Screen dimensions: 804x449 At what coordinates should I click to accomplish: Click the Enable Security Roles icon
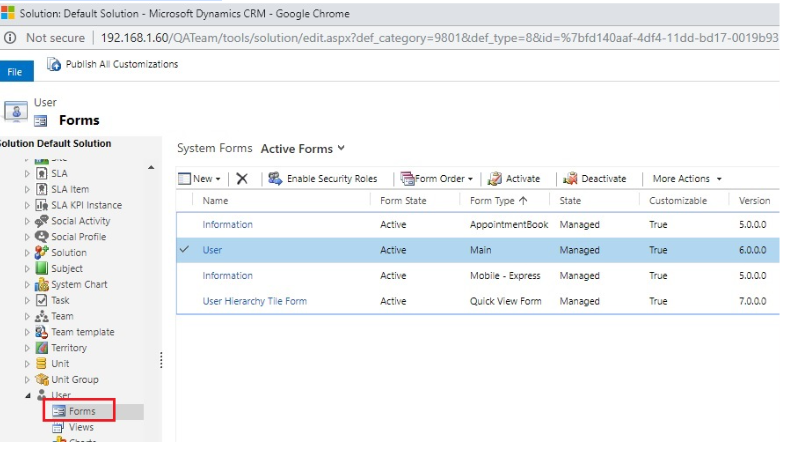click(274, 179)
